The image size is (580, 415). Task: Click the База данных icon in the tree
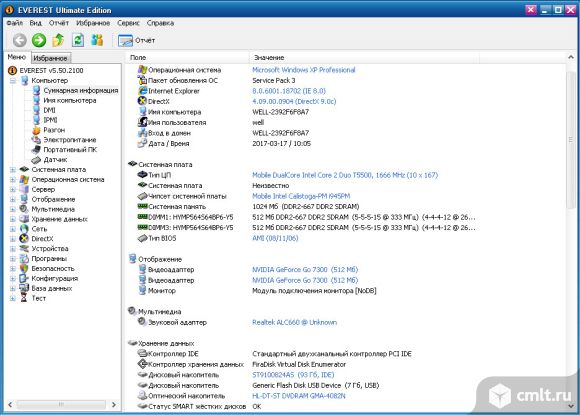click(x=24, y=288)
